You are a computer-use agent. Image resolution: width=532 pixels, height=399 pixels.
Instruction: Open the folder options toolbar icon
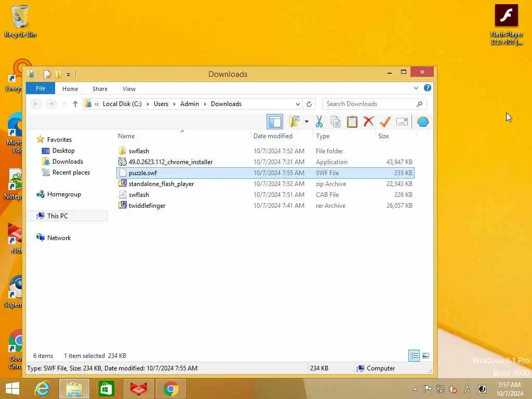pyautogui.click(x=294, y=122)
